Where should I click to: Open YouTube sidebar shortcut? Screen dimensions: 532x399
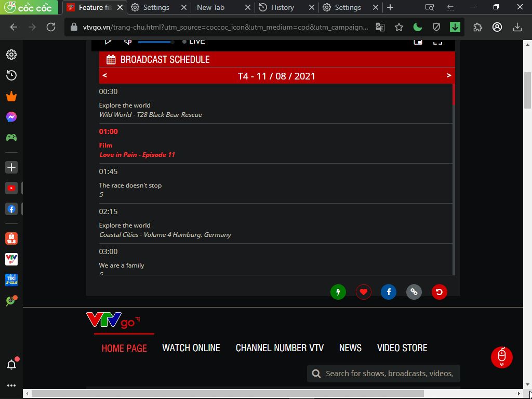pyautogui.click(x=11, y=188)
